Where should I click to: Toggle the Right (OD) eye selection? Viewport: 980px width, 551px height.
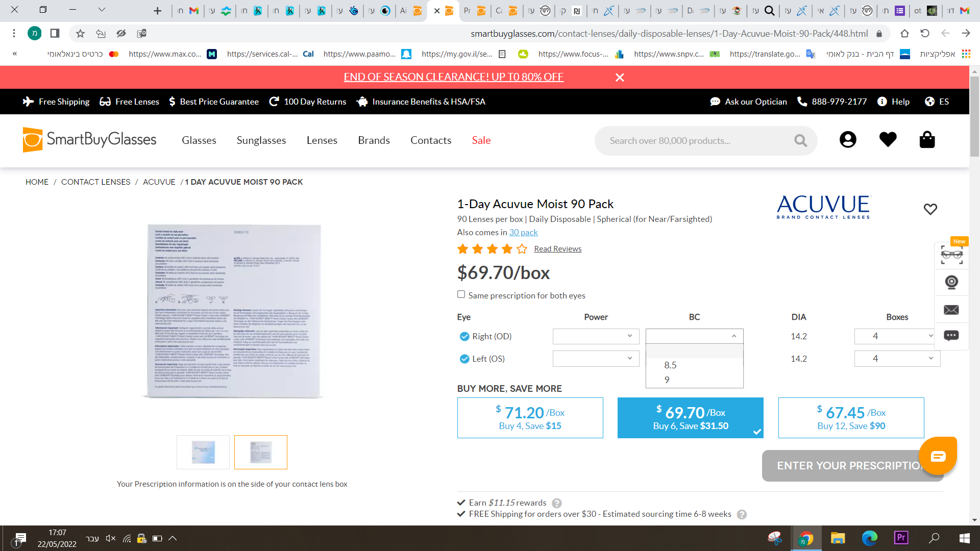[x=464, y=336]
